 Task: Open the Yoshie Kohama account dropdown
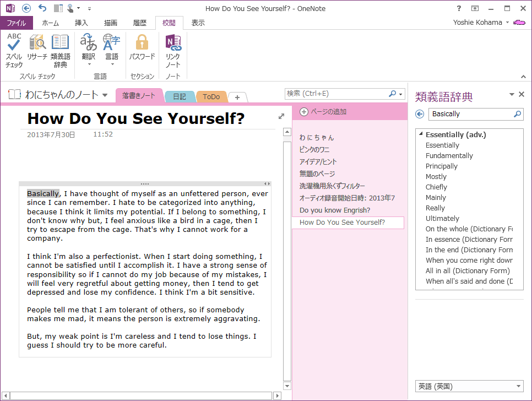point(508,23)
